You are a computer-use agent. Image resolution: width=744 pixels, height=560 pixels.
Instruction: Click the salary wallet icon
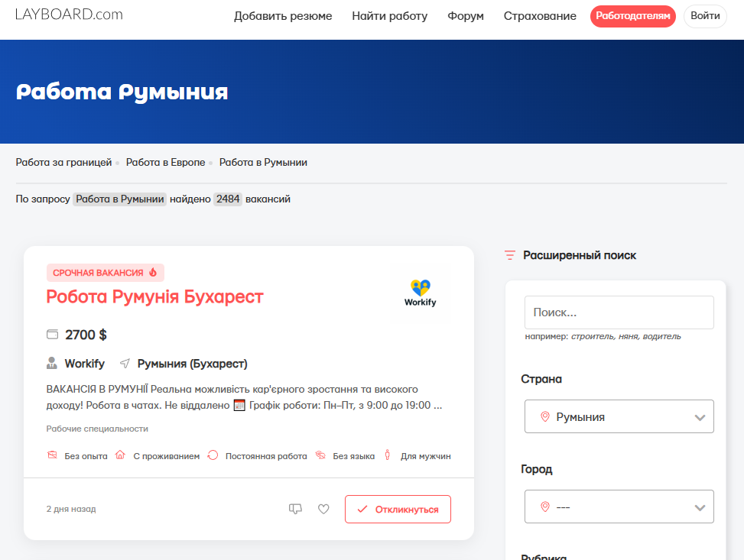tap(52, 335)
